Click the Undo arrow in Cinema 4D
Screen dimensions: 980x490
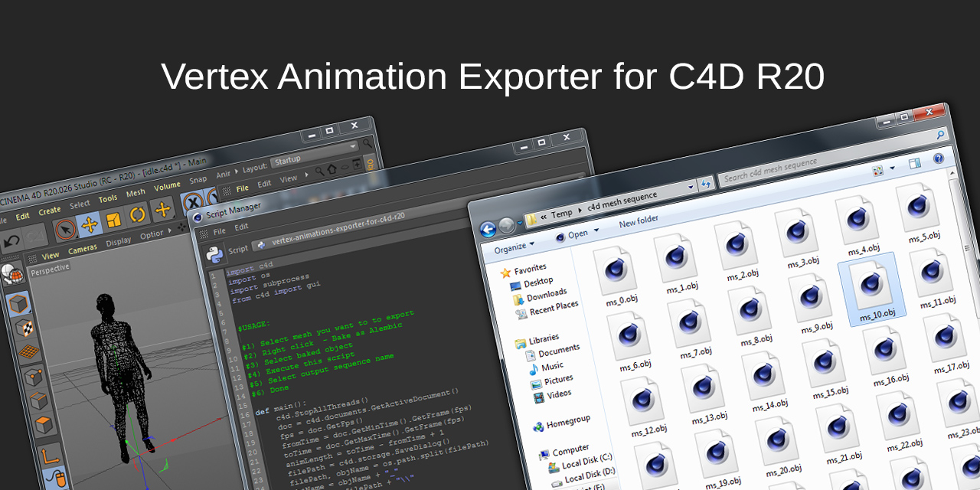11,241
